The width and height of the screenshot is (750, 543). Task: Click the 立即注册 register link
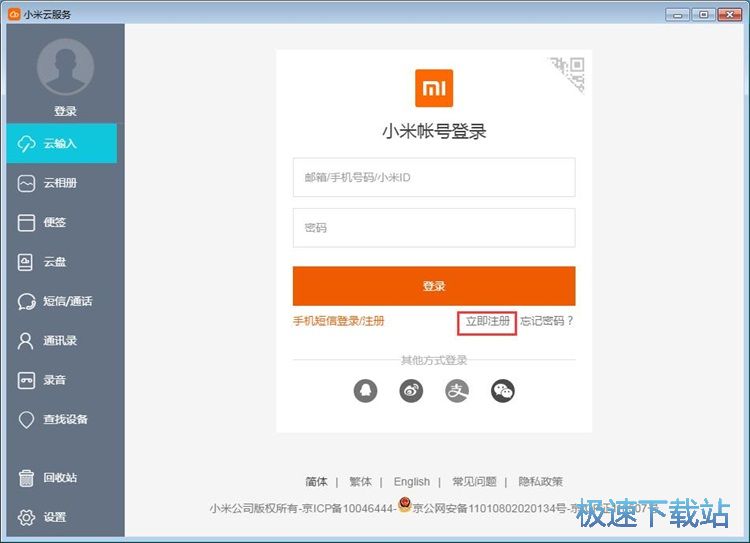487,321
